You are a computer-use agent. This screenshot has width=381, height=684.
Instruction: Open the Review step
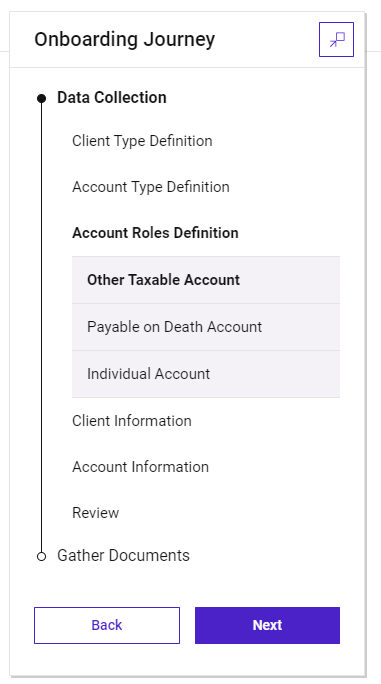(96, 513)
